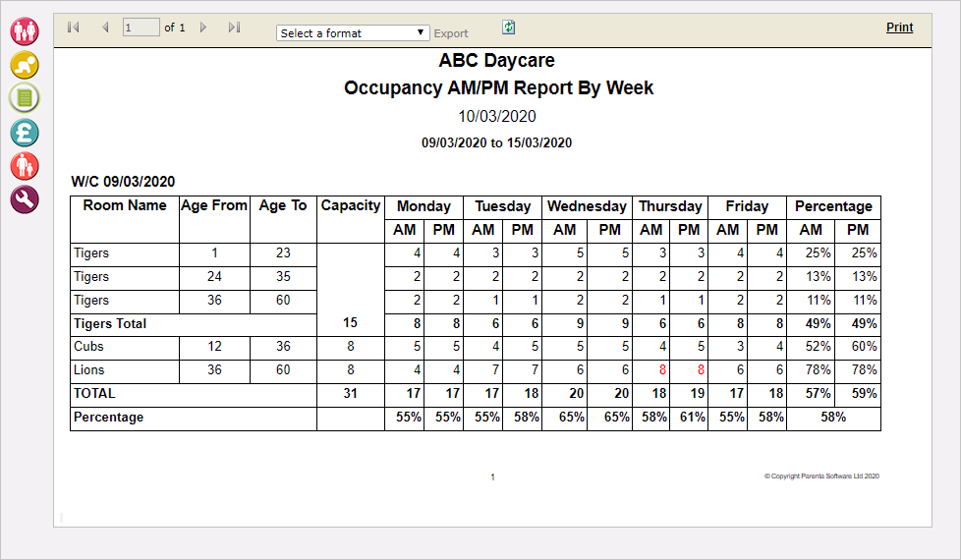Screen dimensions: 961x560
Task: Go to next report page
Action: (203, 27)
